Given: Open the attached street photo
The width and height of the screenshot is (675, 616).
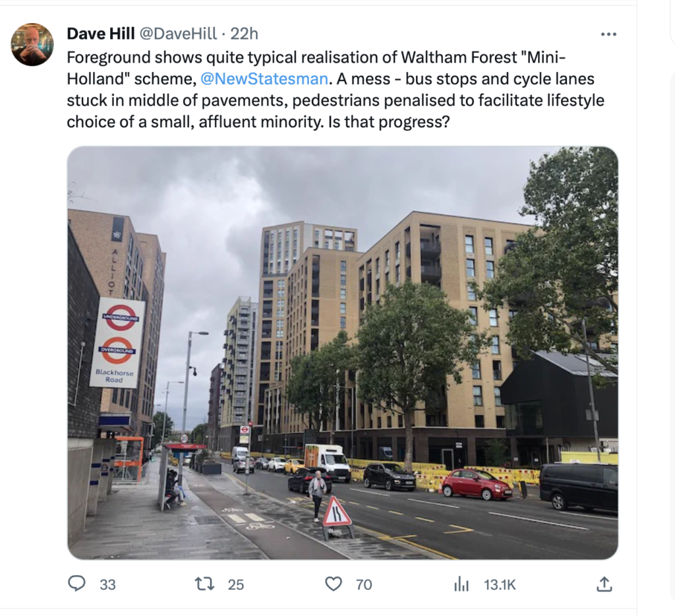Looking at the screenshot, I should [343, 353].
